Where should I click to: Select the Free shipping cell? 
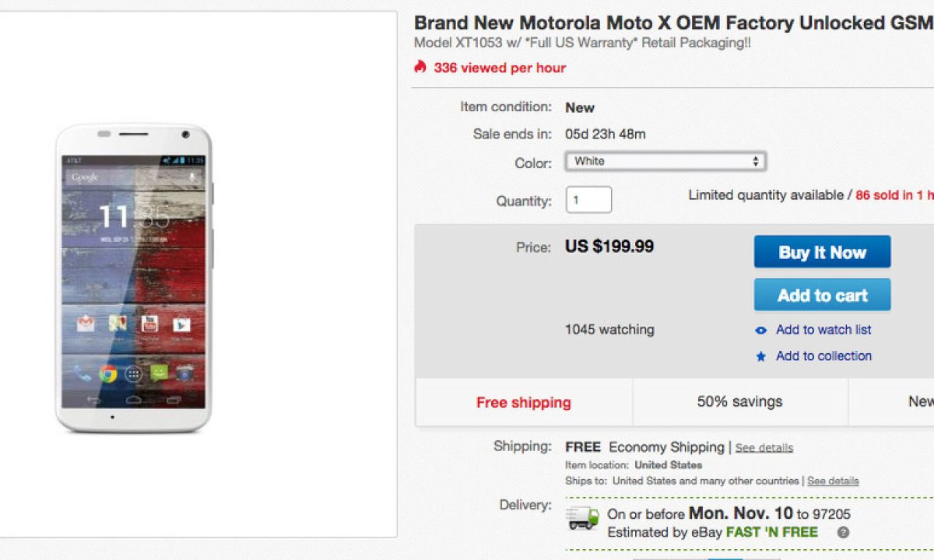pos(524,402)
